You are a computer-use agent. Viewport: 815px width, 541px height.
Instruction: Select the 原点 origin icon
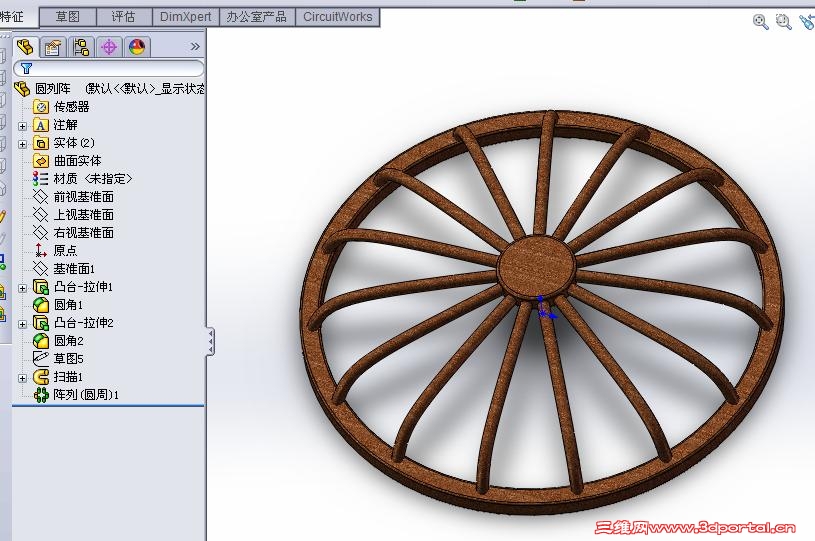(41, 250)
